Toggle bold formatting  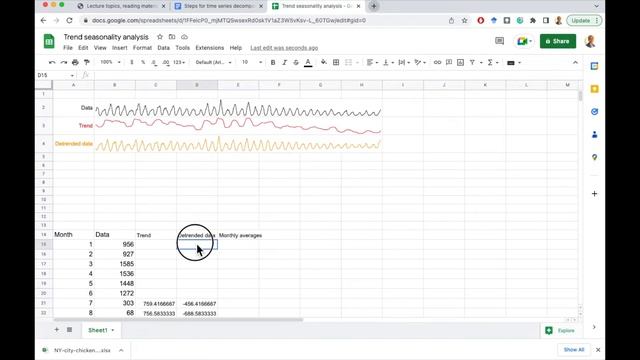click(x=273, y=62)
